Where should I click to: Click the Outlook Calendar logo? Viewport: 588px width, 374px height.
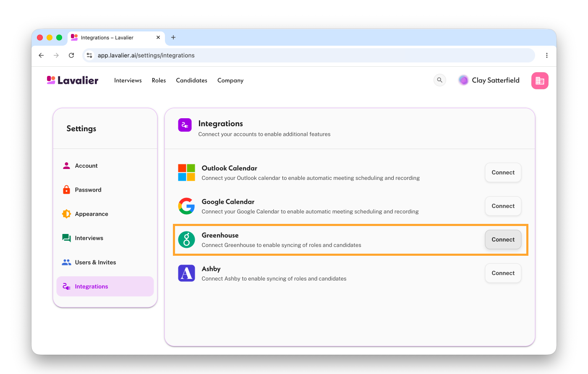(186, 172)
